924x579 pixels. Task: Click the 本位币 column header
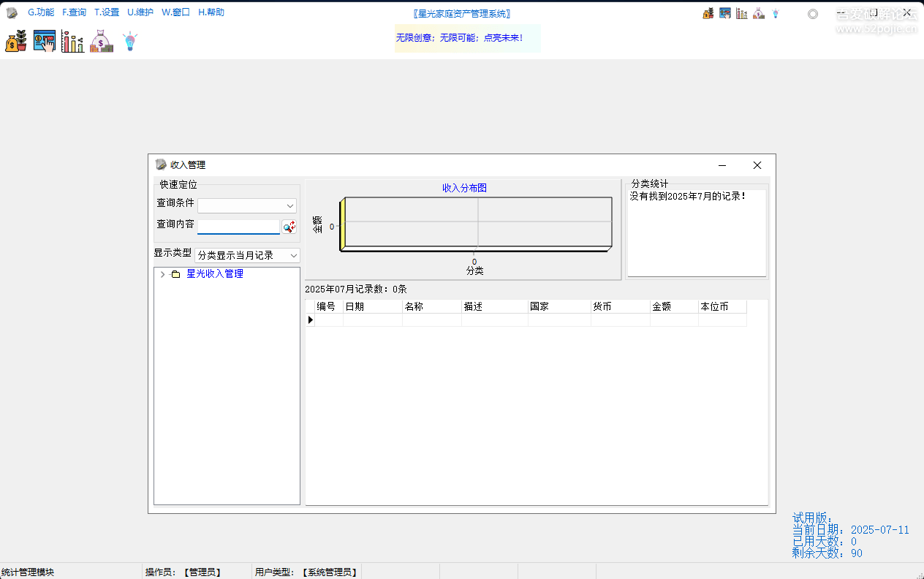click(x=723, y=306)
